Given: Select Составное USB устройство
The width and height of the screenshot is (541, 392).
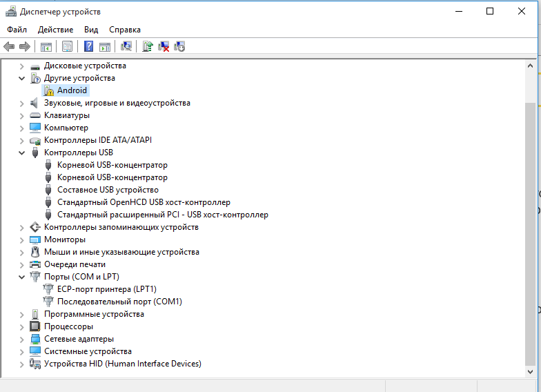Looking at the screenshot, I should [108, 190].
